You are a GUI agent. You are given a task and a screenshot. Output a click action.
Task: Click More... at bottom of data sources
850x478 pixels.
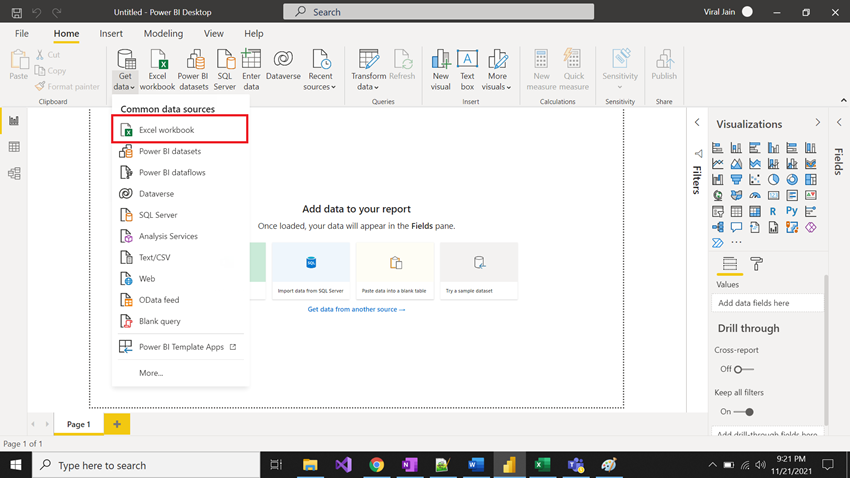click(x=151, y=373)
